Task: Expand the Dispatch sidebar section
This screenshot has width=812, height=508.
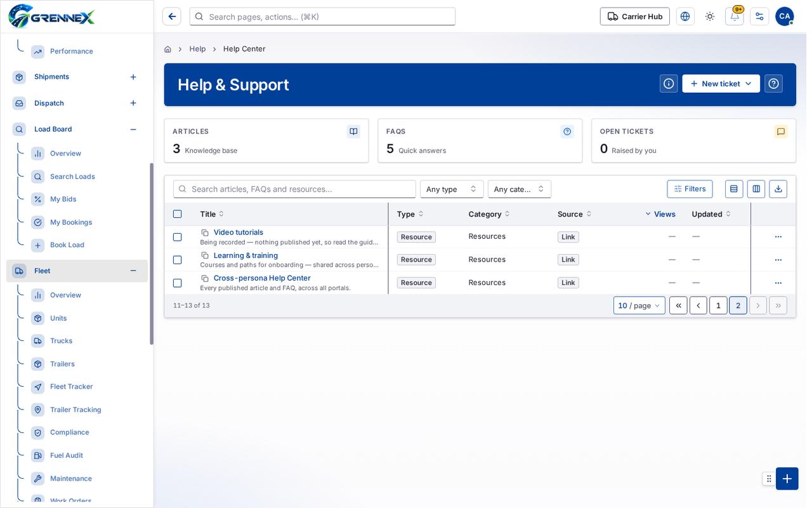Action: point(133,103)
